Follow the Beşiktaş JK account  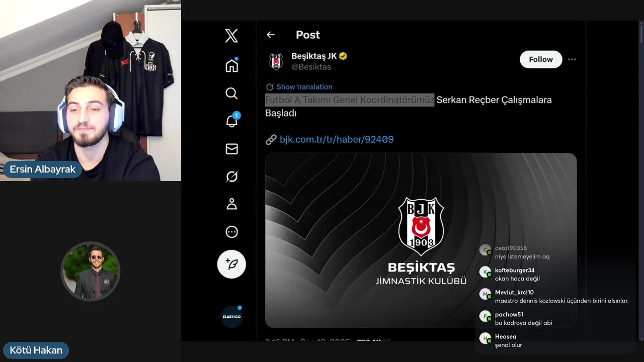[541, 59]
